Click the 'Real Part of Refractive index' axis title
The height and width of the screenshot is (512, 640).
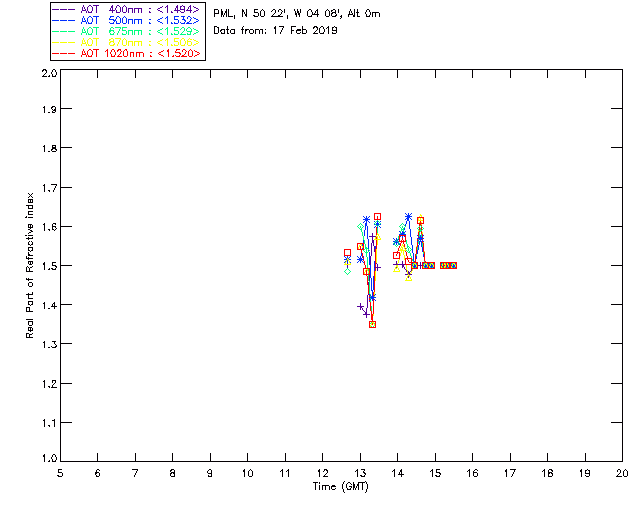click(x=29, y=265)
